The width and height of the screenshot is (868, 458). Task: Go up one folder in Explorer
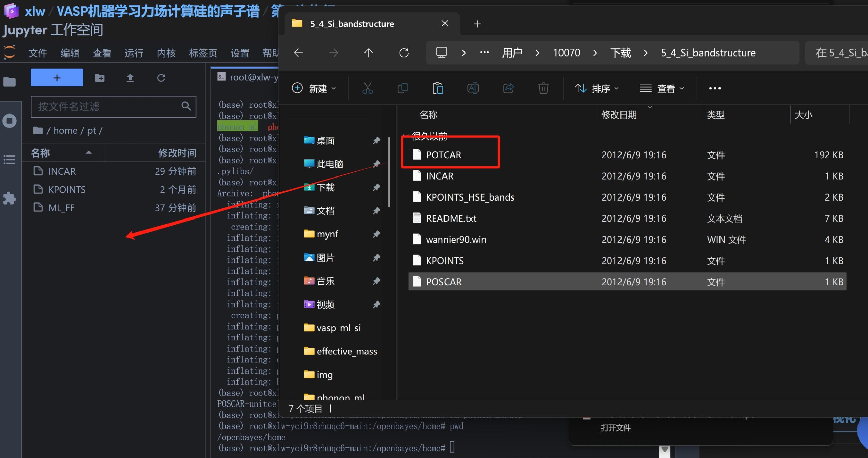368,53
